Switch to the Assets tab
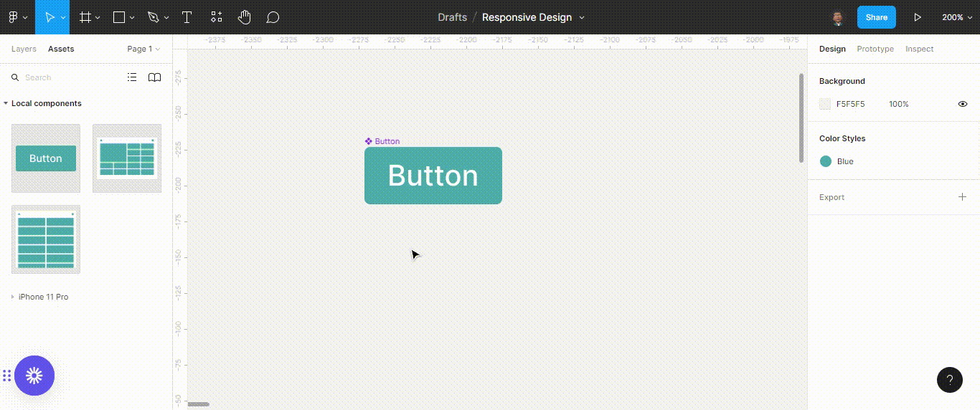 [61, 49]
